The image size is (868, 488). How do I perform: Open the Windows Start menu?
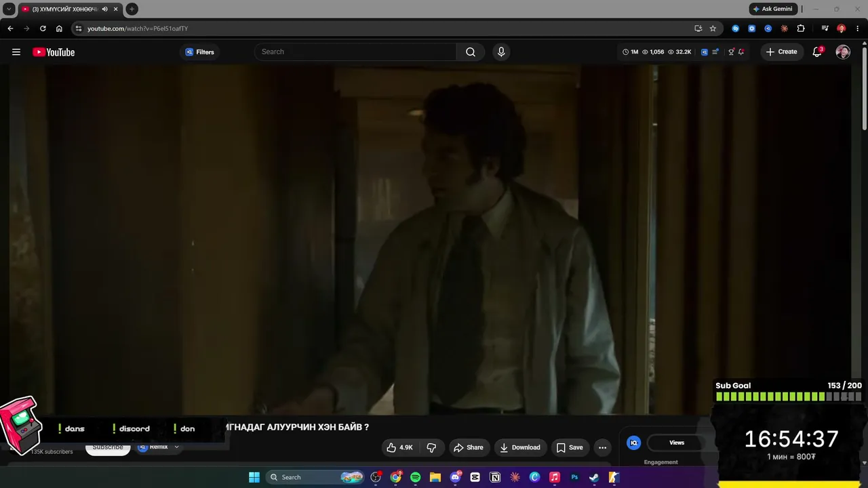pyautogui.click(x=254, y=477)
